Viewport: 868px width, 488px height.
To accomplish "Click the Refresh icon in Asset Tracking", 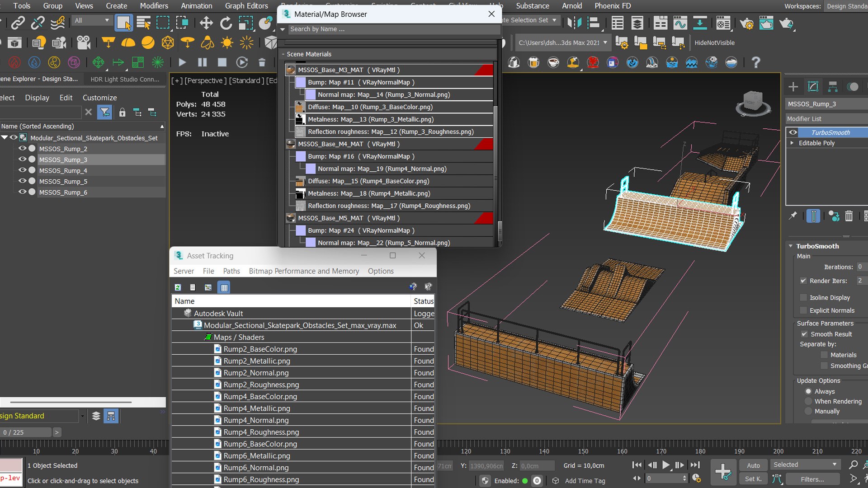I will pyautogui.click(x=178, y=287).
